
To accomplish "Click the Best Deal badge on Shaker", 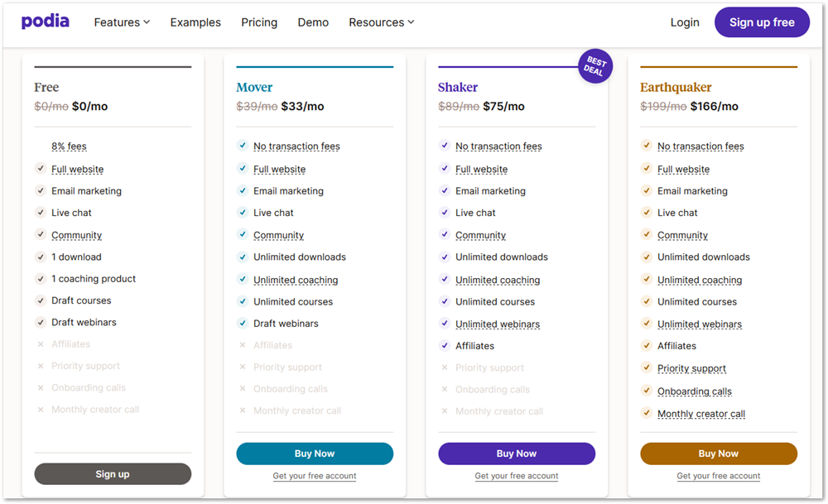I will coord(596,67).
